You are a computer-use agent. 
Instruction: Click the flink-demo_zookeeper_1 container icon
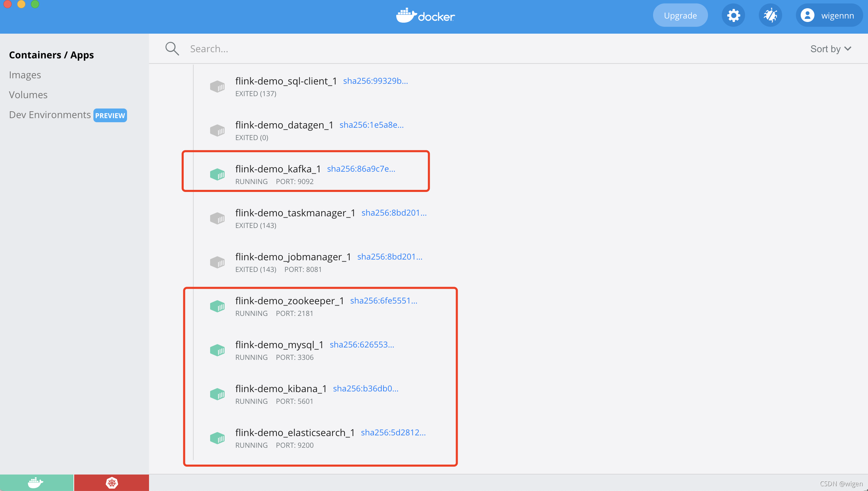pos(217,306)
